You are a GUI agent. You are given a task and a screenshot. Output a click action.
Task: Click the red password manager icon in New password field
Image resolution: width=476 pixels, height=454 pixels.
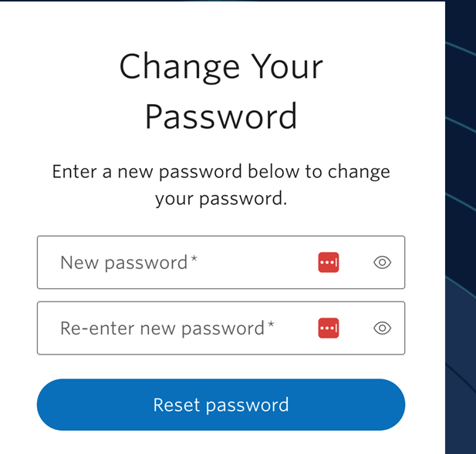pos(329,262)
